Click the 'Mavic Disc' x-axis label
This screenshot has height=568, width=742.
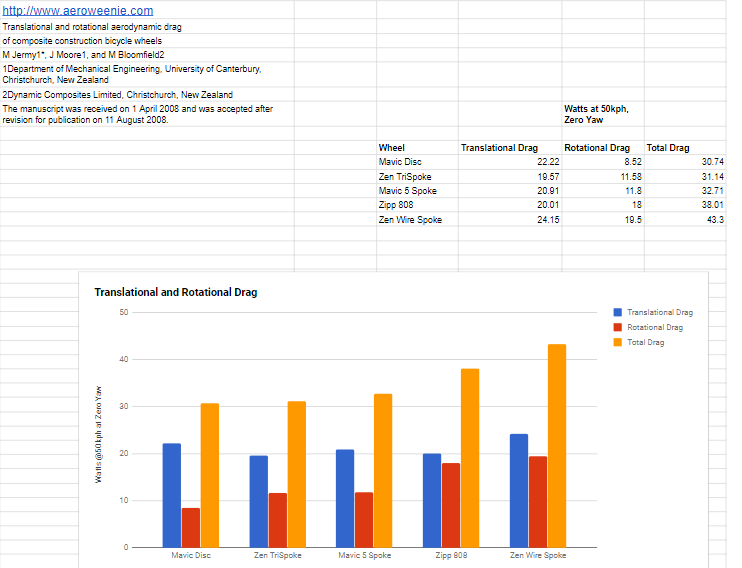[x=191, y=555]
